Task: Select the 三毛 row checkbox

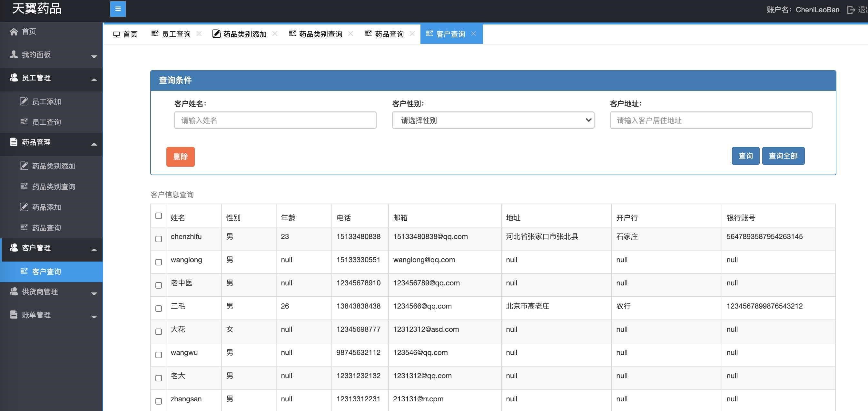Action: point(158,308)
